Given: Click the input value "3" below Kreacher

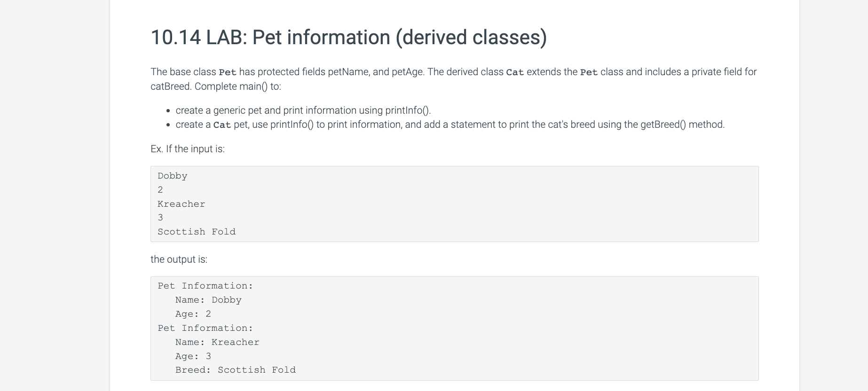Looking at the screenshot, I should point(160,218).
